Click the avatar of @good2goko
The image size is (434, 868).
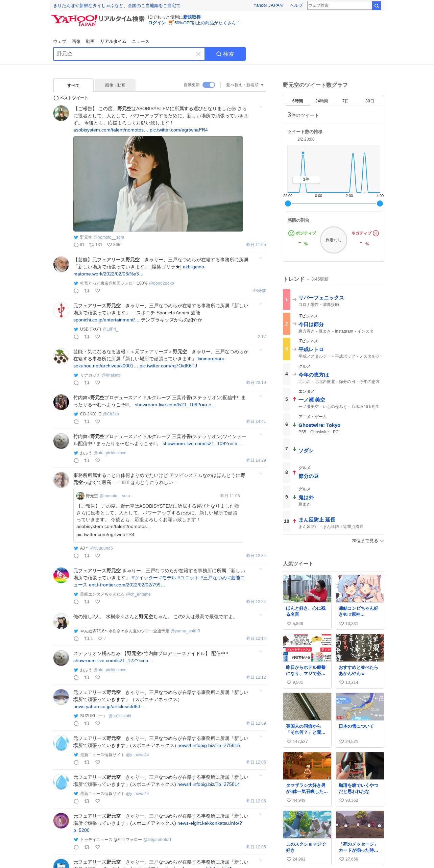[x=61, y=264]
